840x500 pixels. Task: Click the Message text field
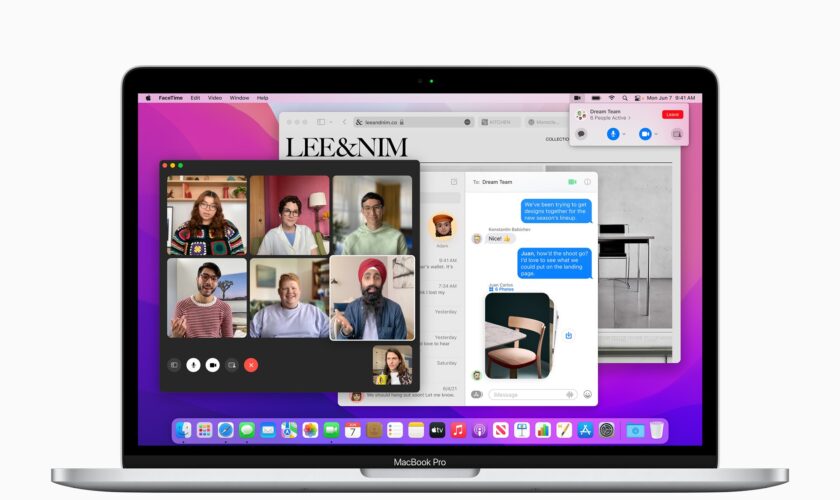532,394
